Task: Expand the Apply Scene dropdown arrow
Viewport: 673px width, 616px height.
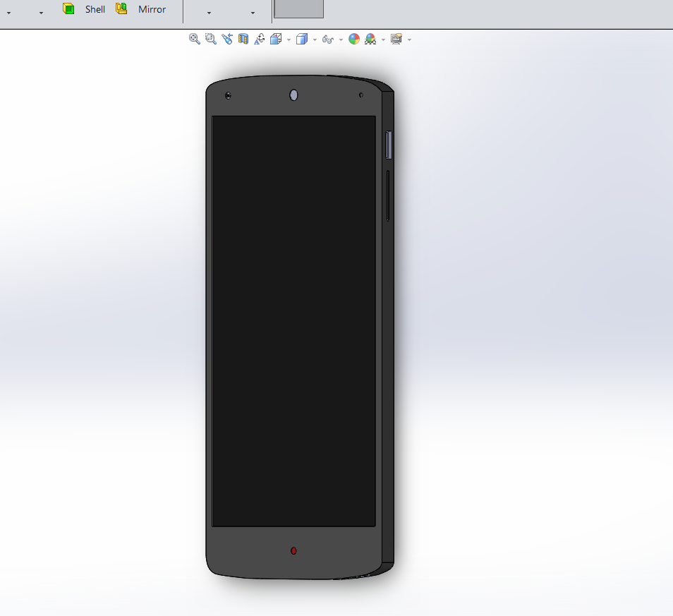Action: click(x=382, y=39)
